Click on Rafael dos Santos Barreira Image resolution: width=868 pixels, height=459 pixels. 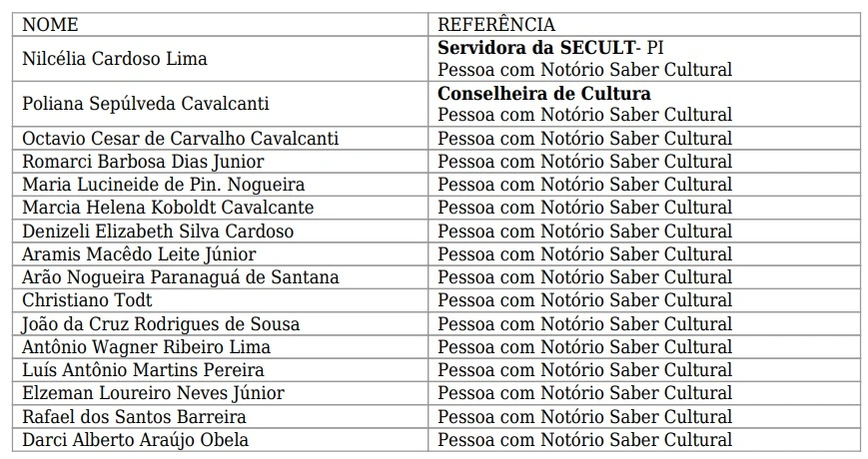point(134,417)
